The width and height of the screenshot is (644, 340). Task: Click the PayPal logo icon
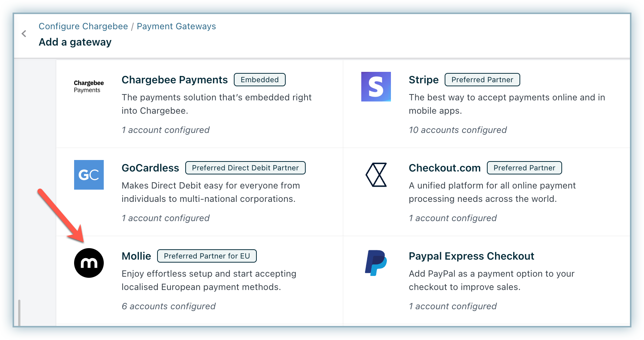click(x=376, y=263)
